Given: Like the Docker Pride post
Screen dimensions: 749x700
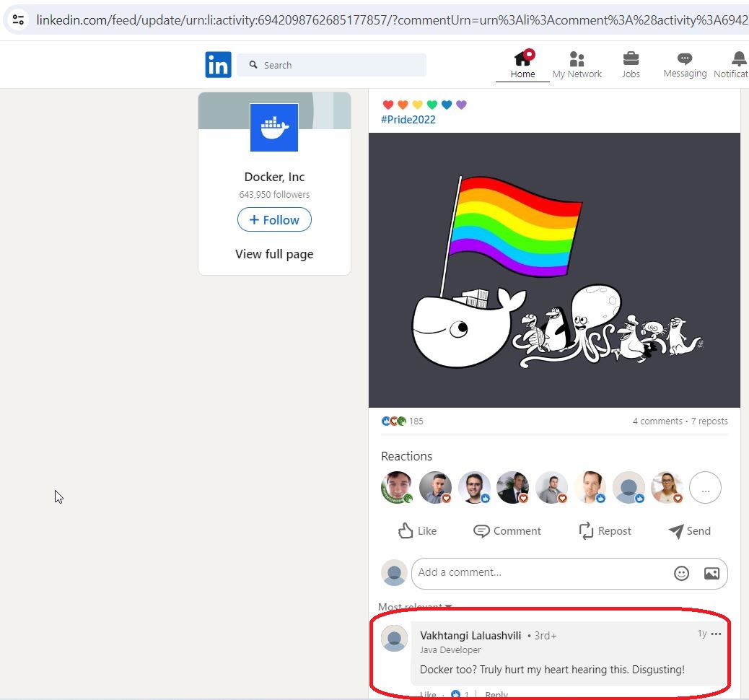Looking at the screenshot, I should pos(418,531).
